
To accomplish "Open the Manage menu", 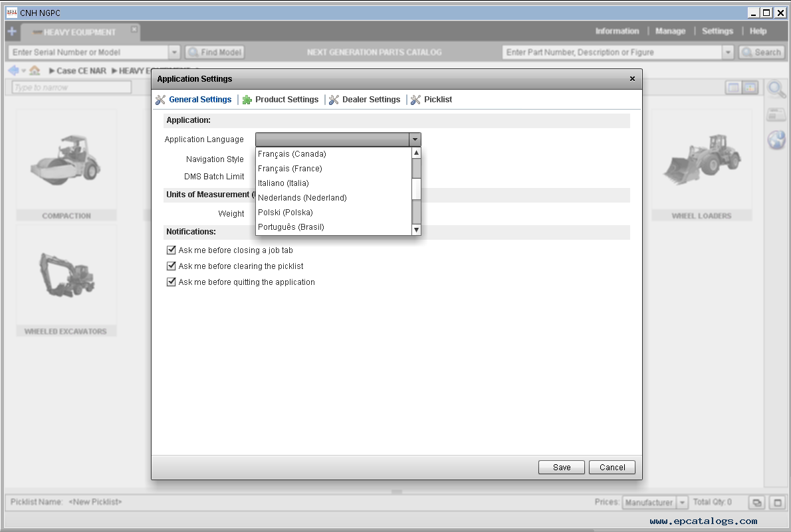I will [x=670, y=31].
